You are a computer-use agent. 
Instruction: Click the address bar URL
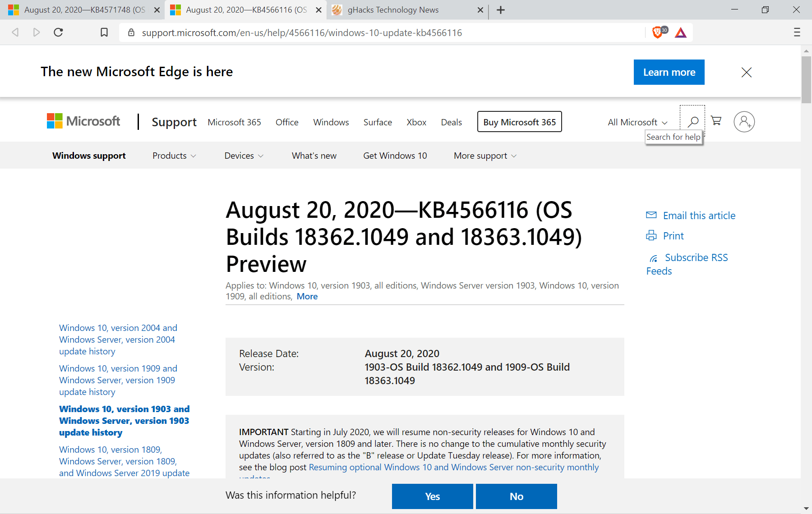pos(302,32)
